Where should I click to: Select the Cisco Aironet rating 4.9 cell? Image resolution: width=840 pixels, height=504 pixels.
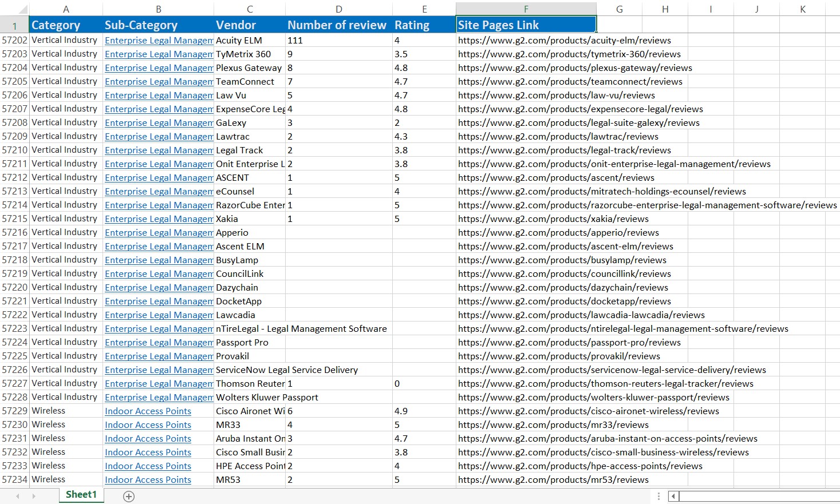(424, 411)
